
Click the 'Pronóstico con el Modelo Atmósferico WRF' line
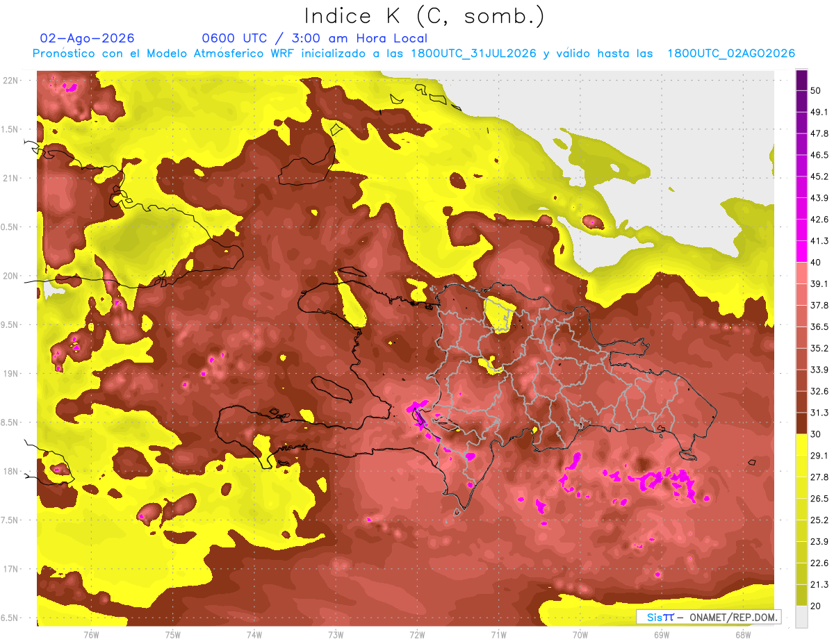tap(414, 53)
